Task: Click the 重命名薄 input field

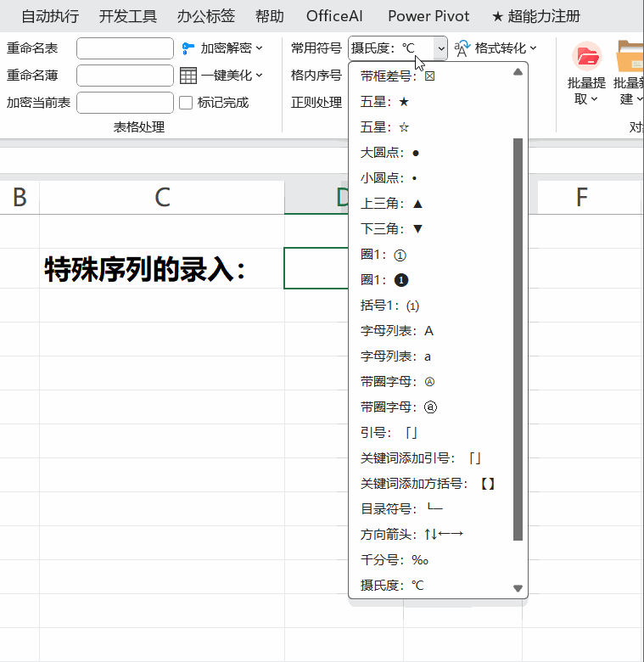Action: coord(125,76)
